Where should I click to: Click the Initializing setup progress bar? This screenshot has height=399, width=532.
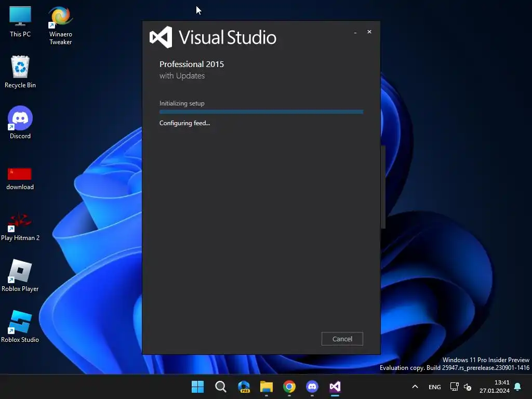tap(261, 112)
